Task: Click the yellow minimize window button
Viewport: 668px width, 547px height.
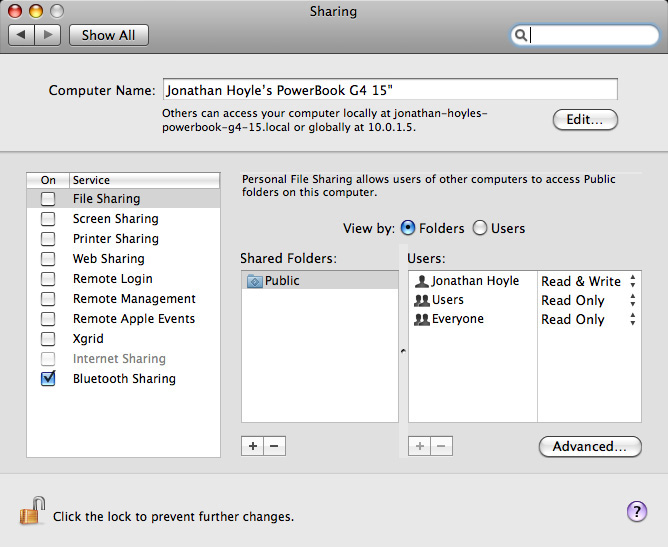Action: [36, 11]
